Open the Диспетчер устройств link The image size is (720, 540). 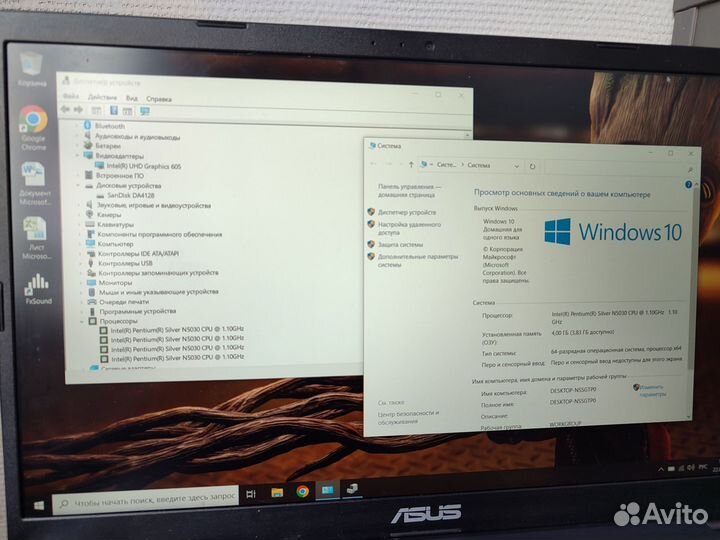coord(407,212)
